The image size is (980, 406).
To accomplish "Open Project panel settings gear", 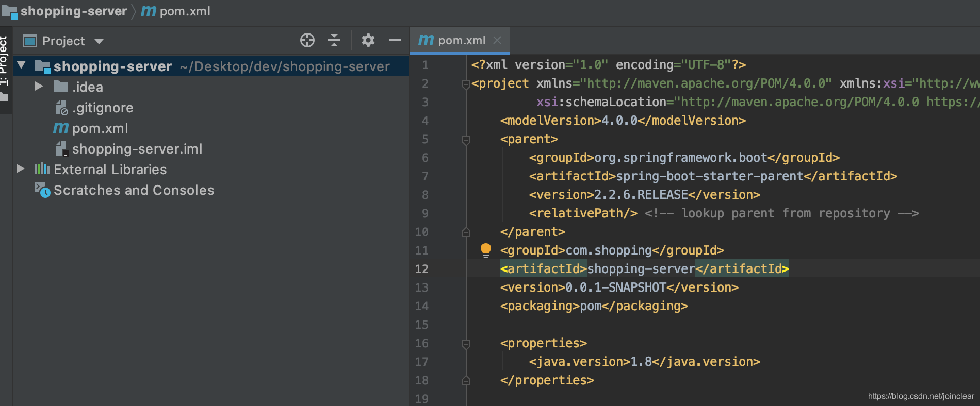I will 368,40.
